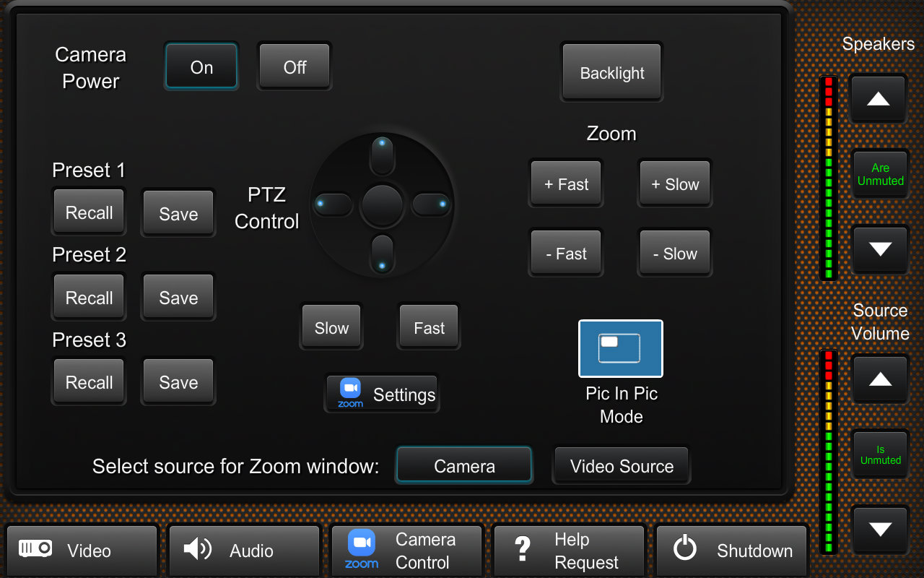Zoom in slowly with + Slow
Screen dimensions: 924x578
(x=675, y=184)
